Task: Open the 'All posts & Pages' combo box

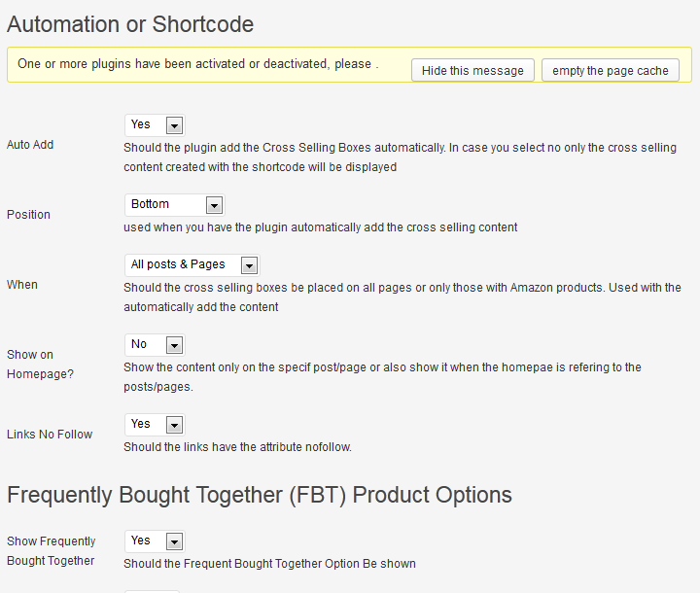Action: pyautogui.click(x=192, y=264)
